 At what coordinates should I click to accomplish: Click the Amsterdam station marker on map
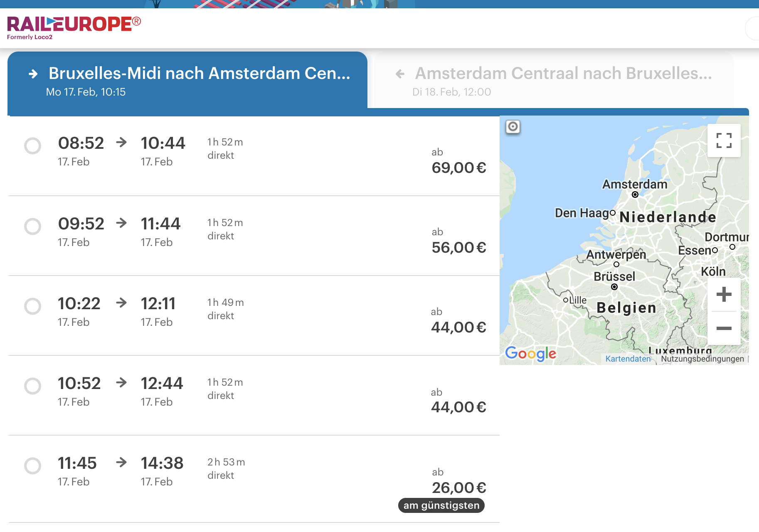pyautogui.click(x=635, y=195)
